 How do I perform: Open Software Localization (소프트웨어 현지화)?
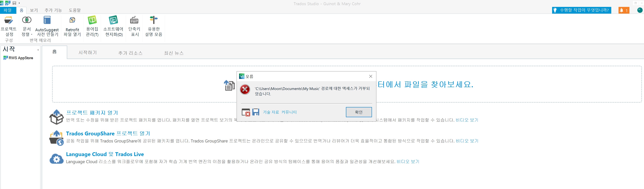(x=113, y=26)
